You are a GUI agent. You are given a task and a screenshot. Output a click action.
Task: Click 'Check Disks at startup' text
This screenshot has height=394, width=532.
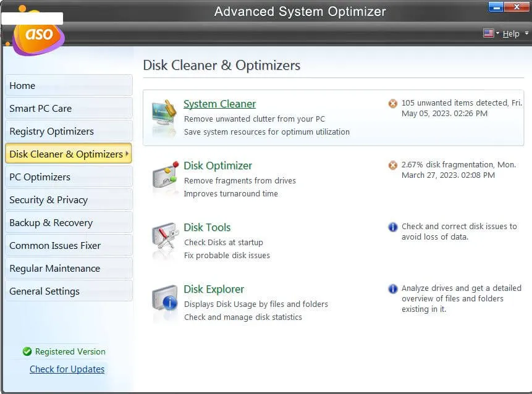pos(223,242)
